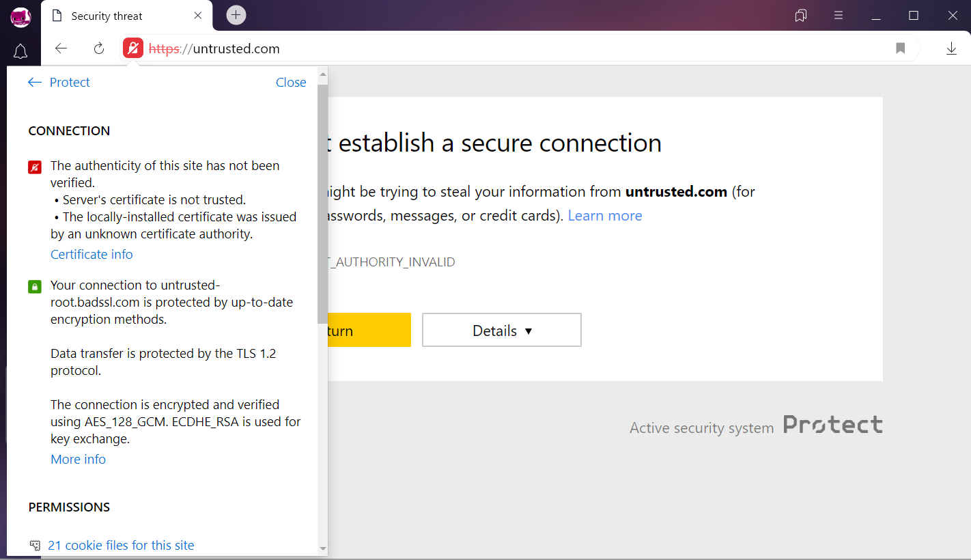Reload the current page
971x560 pixels.
pos(98,48)
